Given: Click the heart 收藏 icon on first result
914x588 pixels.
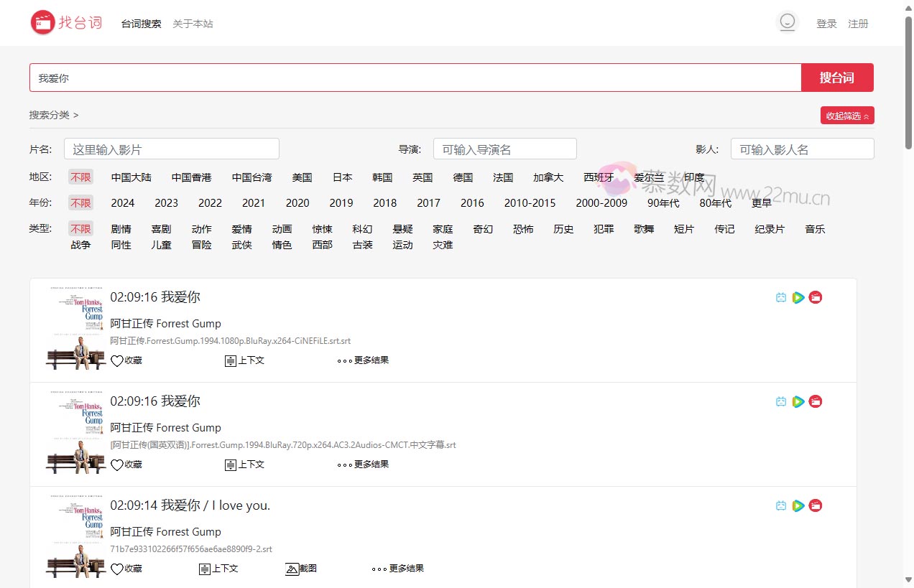Looking at the screenshot, I should [x=117, y=360].
